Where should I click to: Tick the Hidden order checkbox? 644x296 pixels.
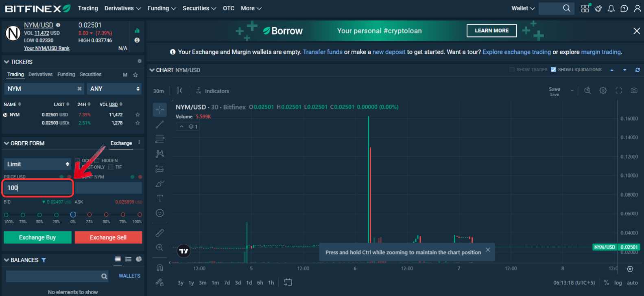[x=97, y=160]
